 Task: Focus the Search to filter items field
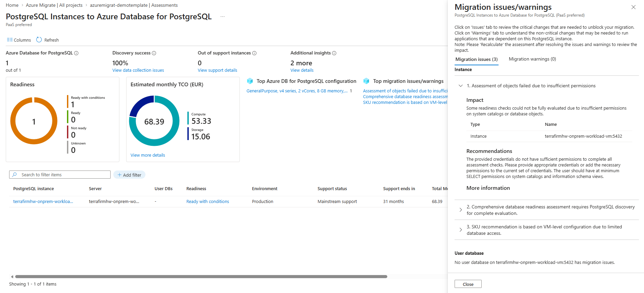60,175
